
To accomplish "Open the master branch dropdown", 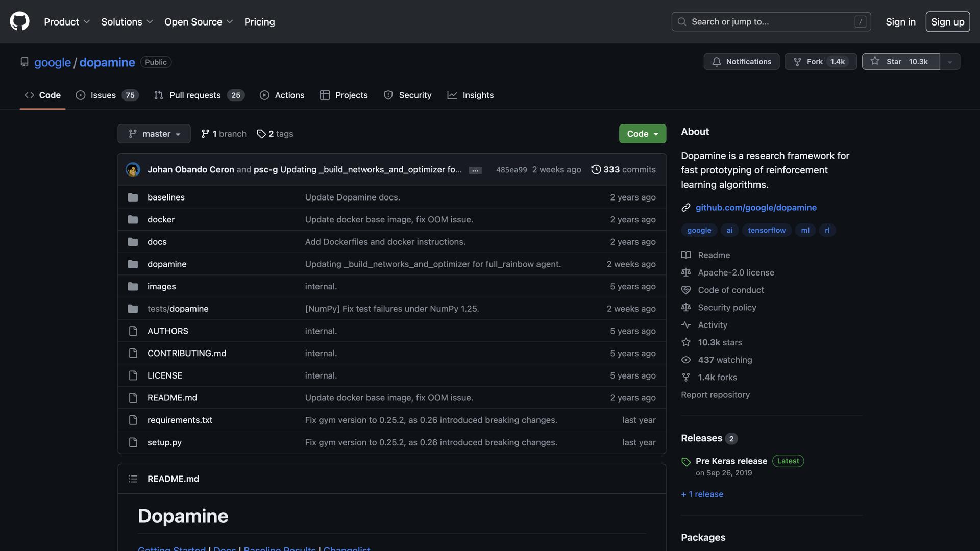I will pyautogui.click(x=154, y=134).
